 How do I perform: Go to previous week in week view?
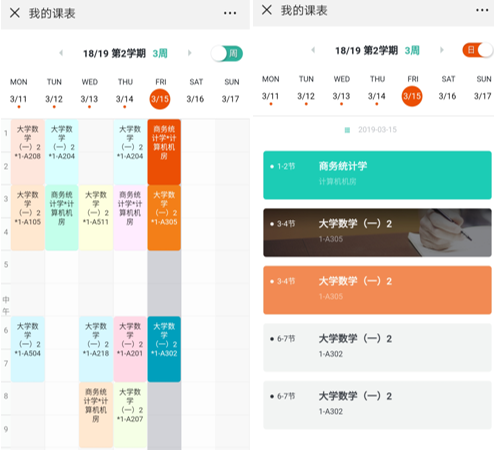61,53
